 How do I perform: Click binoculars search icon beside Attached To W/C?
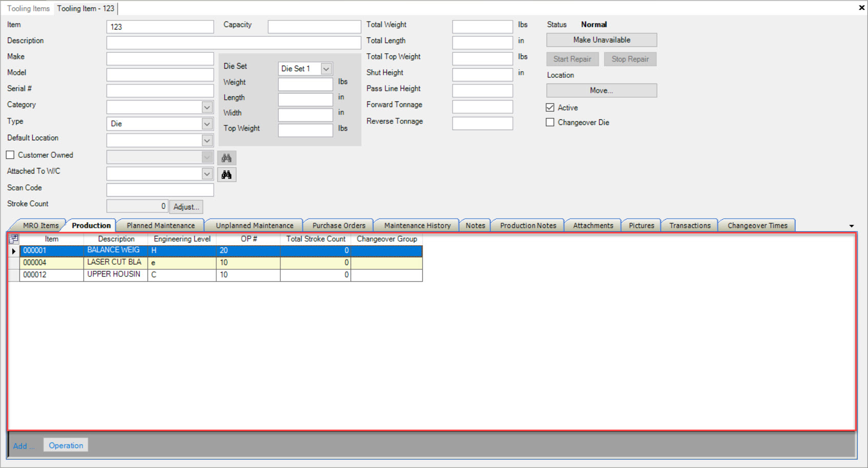coord(226,175)
